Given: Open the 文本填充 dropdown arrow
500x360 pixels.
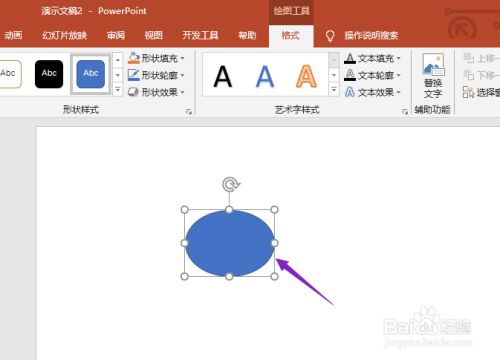Looking at the screenshot, I should pyautogui.click(x=398, y=58).
